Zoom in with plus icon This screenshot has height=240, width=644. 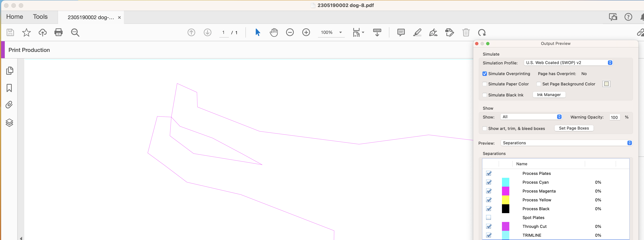306,33
